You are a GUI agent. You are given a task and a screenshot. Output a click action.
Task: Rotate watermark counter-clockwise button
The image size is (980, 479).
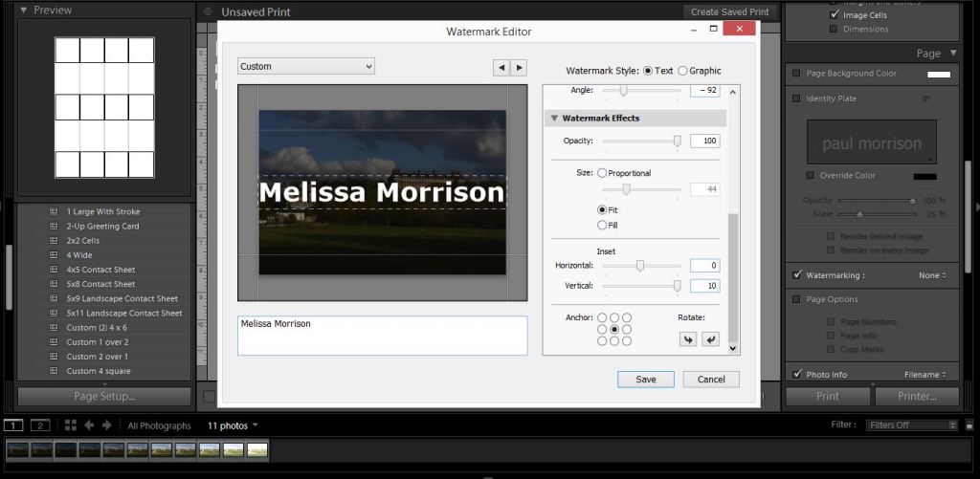686,338
